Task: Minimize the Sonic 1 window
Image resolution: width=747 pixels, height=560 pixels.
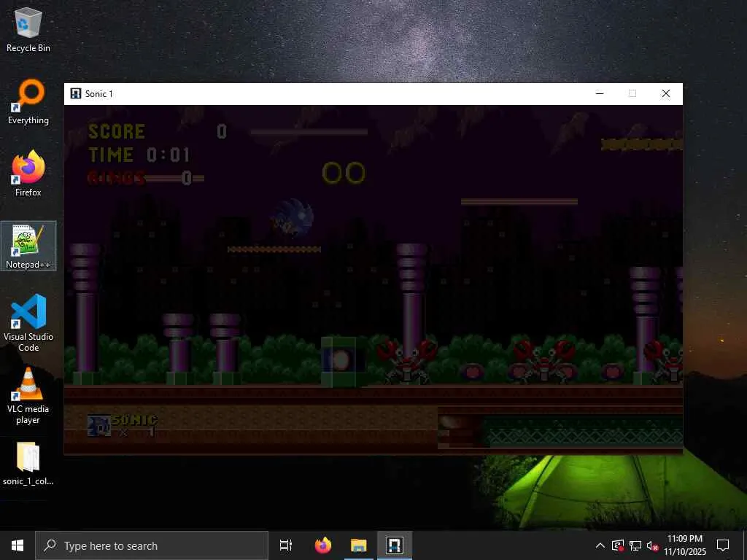Action: [x=600, y=93]
